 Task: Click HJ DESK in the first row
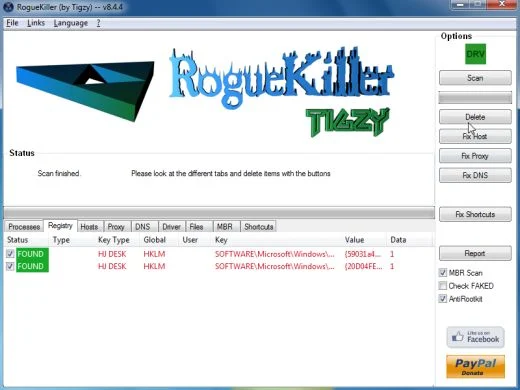[x=112, y=254]
